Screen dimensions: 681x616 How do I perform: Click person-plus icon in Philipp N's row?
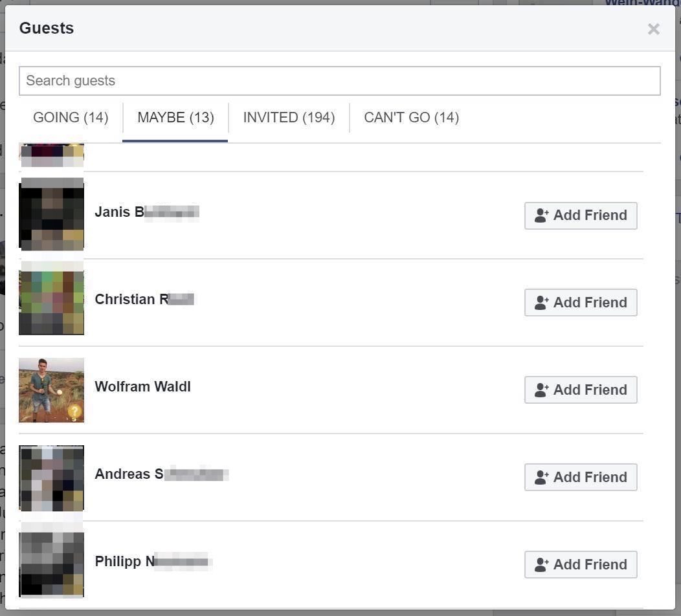(x=541, y=564)
